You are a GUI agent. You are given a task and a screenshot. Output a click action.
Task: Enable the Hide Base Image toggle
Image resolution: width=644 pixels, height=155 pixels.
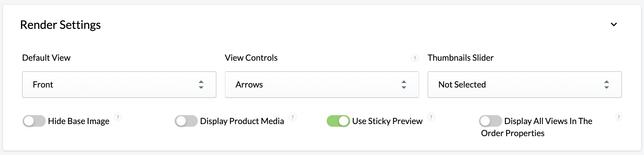[x=34, y=121]
